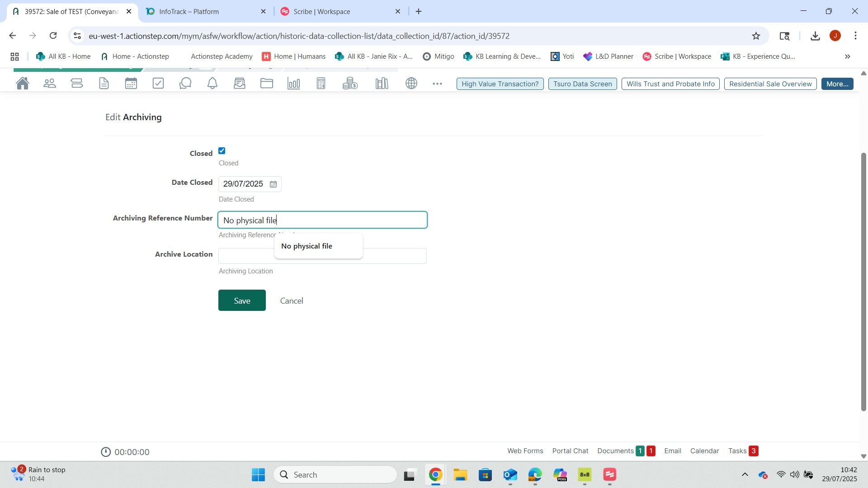The image size is (868, 488).
Task: Uncheck the Closed checkbox
Action: pyautogui.click(x=222, y=151)
